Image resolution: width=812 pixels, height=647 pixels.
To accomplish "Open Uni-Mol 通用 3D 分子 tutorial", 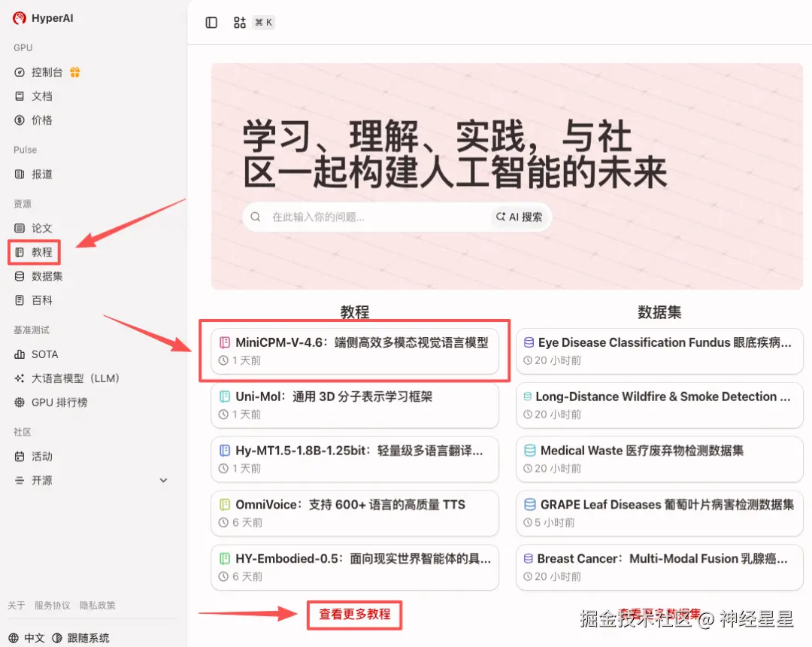I will [x=355, y=405].
